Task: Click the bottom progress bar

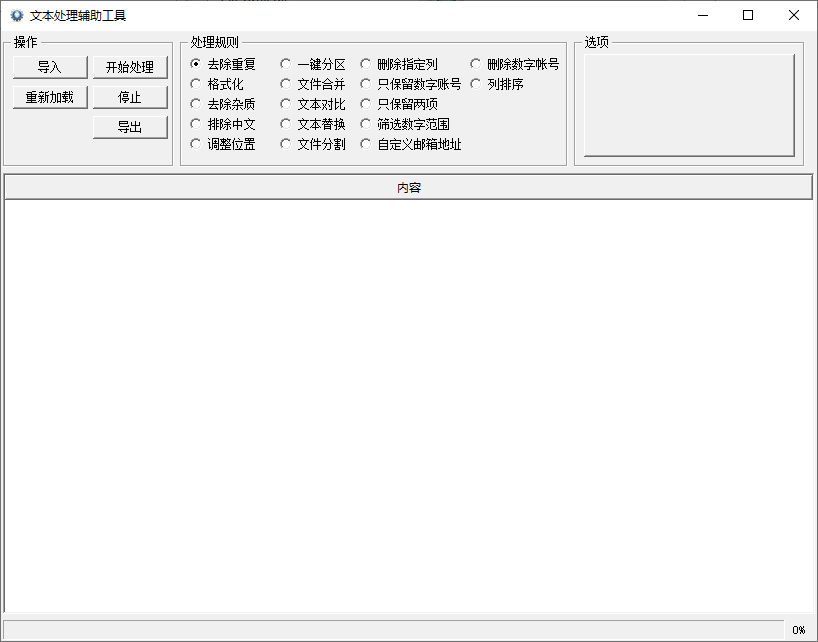Action: (393, 630)
